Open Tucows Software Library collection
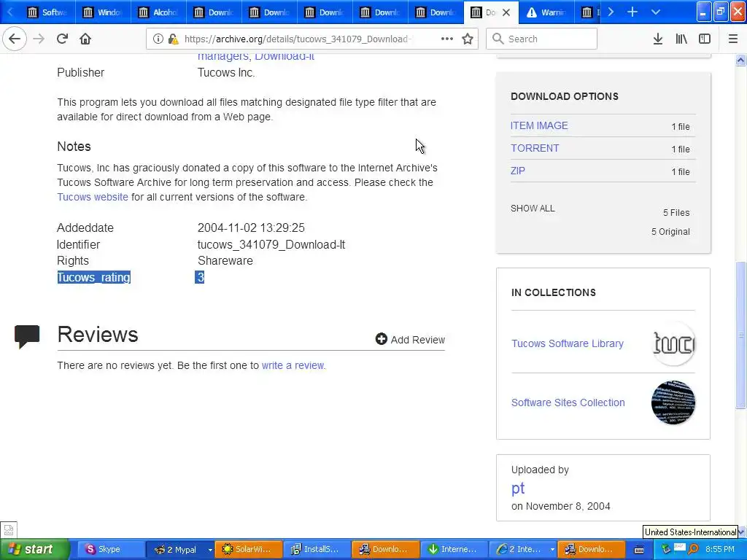 pyautogui.click(x=567, y=343)
